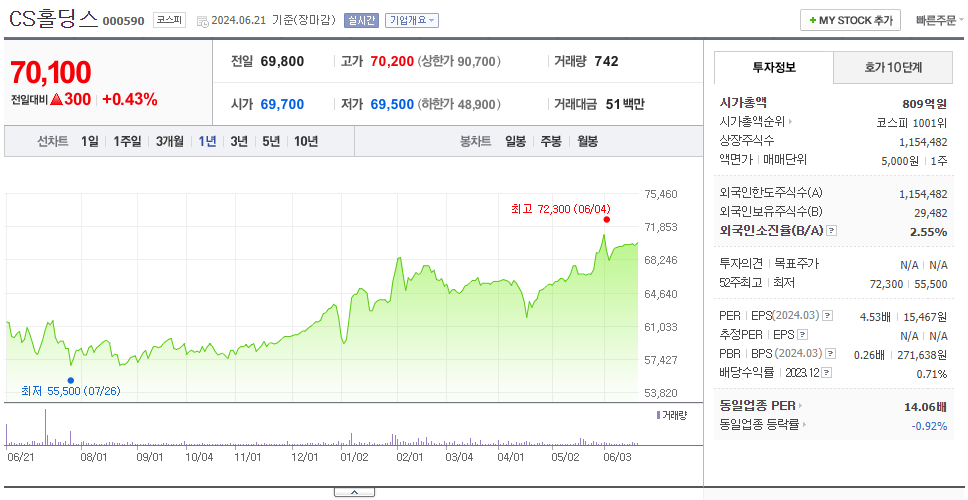
Task: Open the 기업개요 dropdown
Action: pos(411,20)
